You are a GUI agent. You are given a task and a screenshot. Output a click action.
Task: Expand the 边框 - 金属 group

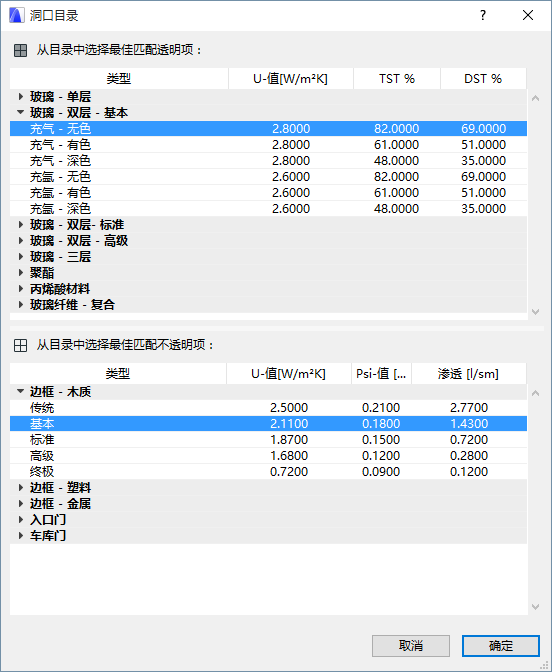coord(20,504)
